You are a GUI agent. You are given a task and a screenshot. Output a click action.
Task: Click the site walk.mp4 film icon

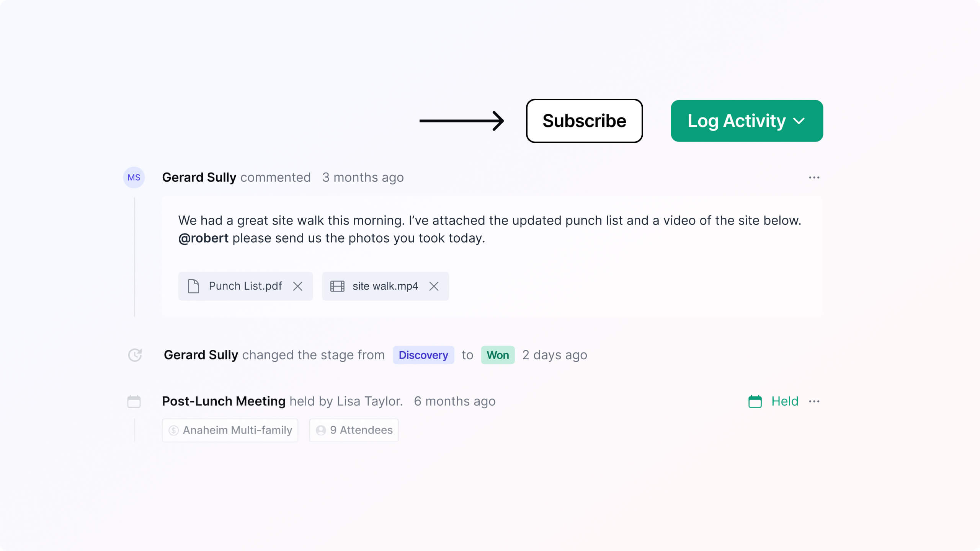point(337,286)
